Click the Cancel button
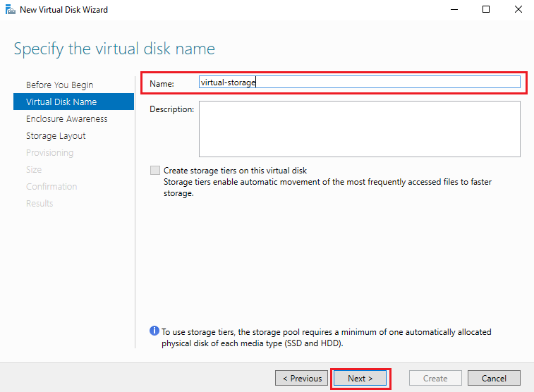The height and width of the screenshot is (392, 534). click(x=494, y=379)
